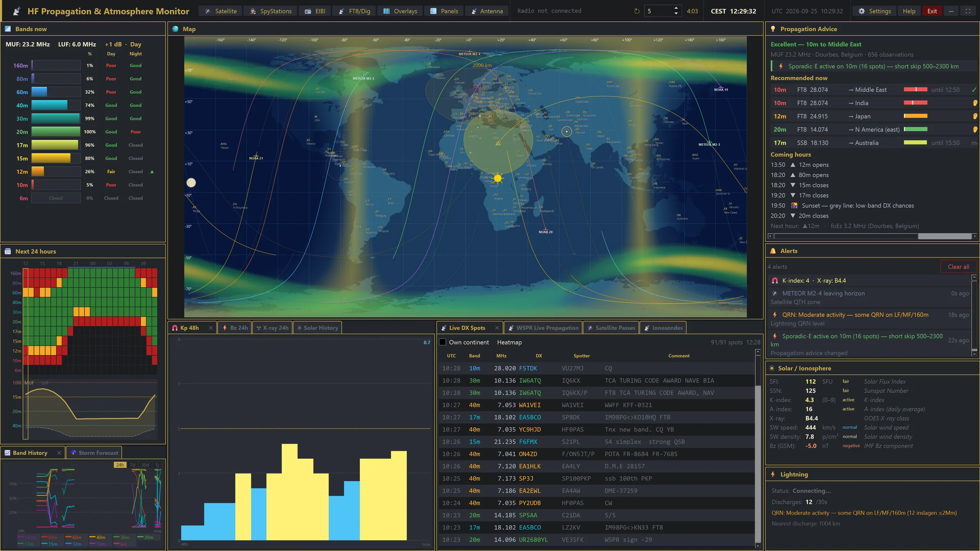The height and width of the screenshot is (551, 980).
Task: Open the Satellite Passes tab
Action: tap(611, 328)
